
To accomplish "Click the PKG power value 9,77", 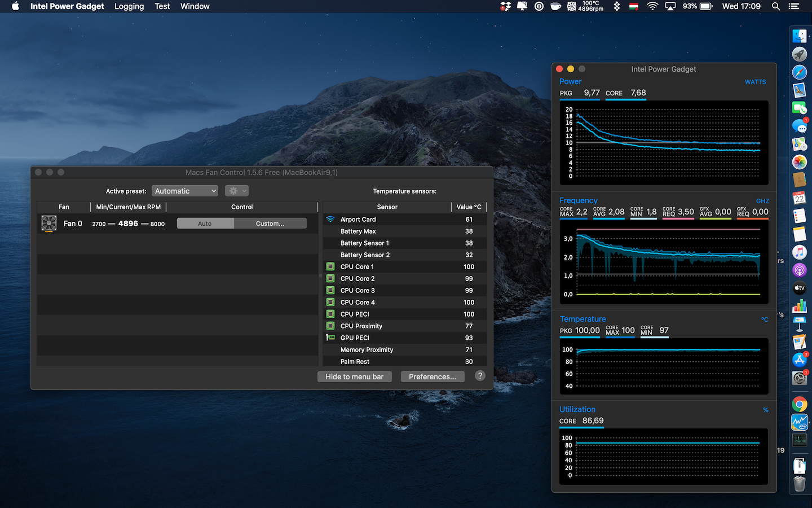I will (592, 93).
